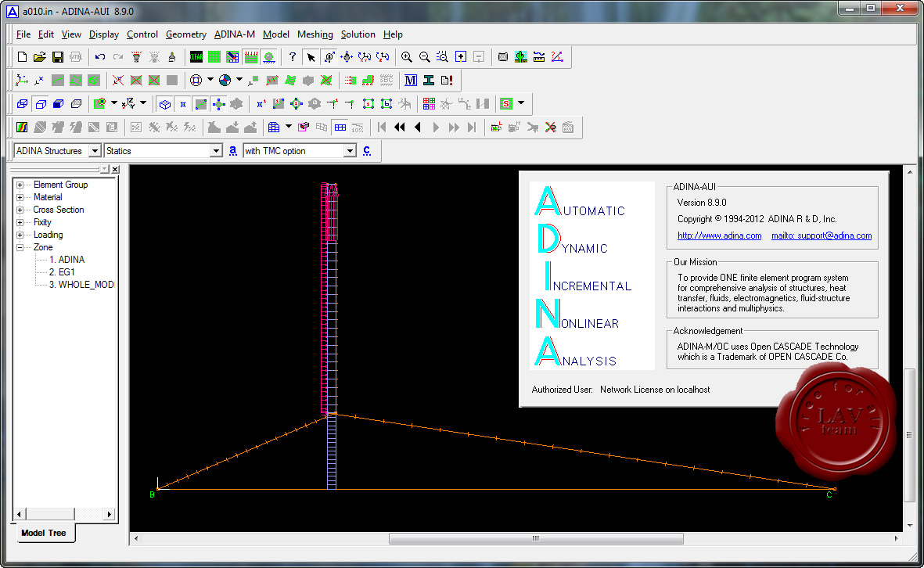Click the zoom window magnifier icon
This screenshot has height=568, width=924.
(443, 56)
